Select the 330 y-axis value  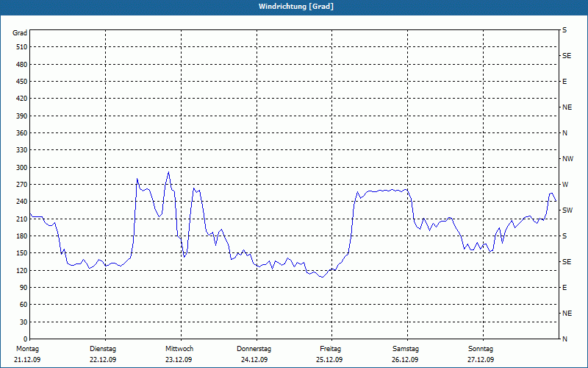point(22,150)
